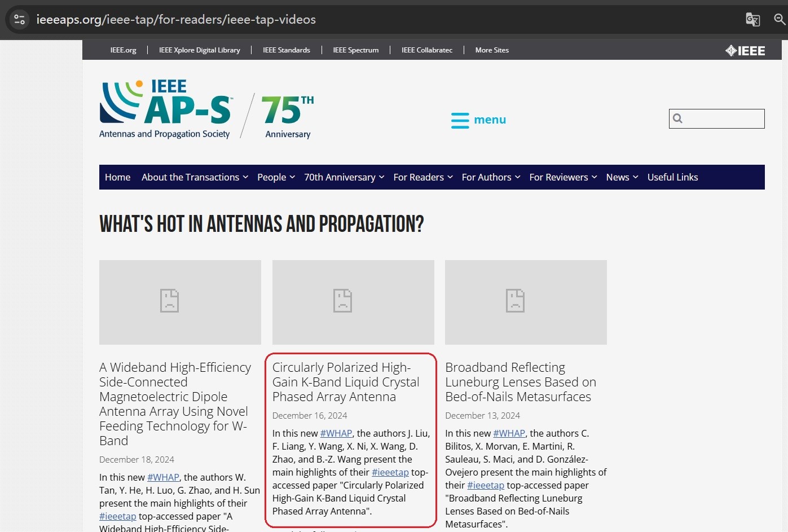Click the translate page icon
Screen dimensions: 788x532
coord(752,20)
